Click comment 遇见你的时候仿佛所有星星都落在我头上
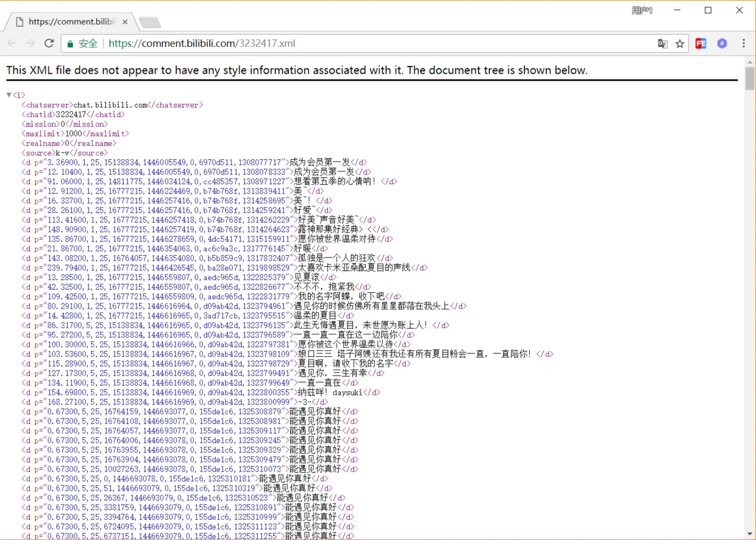The width and height of the screenshot is (756, 540). [372, 306]
